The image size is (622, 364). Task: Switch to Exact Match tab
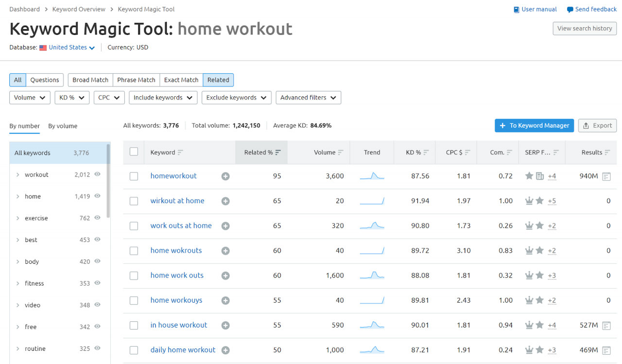coord(181,80)
